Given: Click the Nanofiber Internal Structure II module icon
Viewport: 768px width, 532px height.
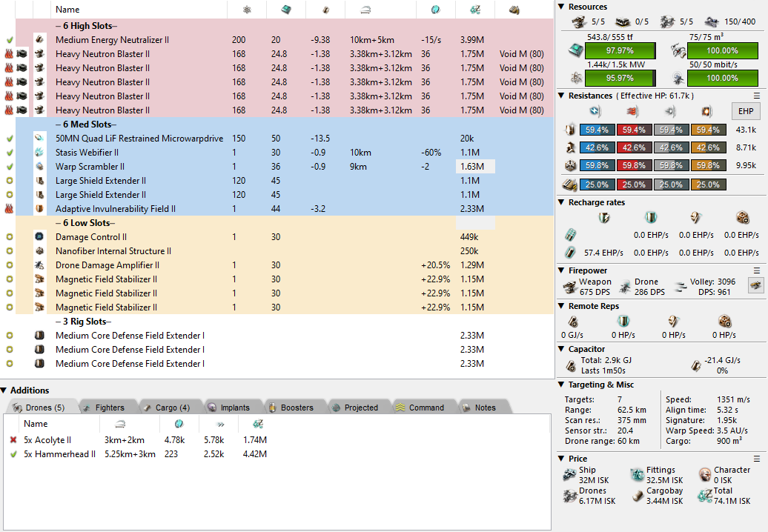Looking at the screenshot, I should click(39, 251).
